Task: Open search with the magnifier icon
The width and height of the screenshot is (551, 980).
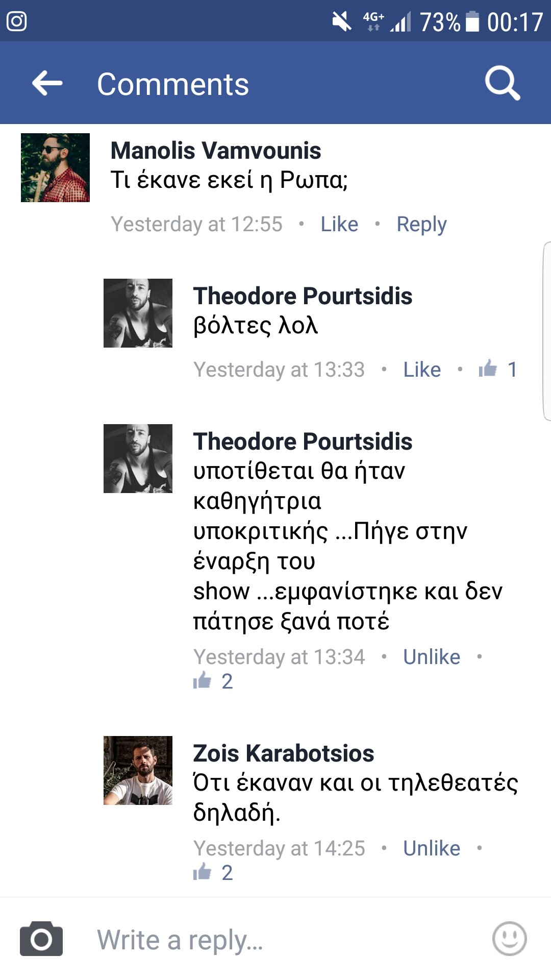Action: (x=503, y=83)
